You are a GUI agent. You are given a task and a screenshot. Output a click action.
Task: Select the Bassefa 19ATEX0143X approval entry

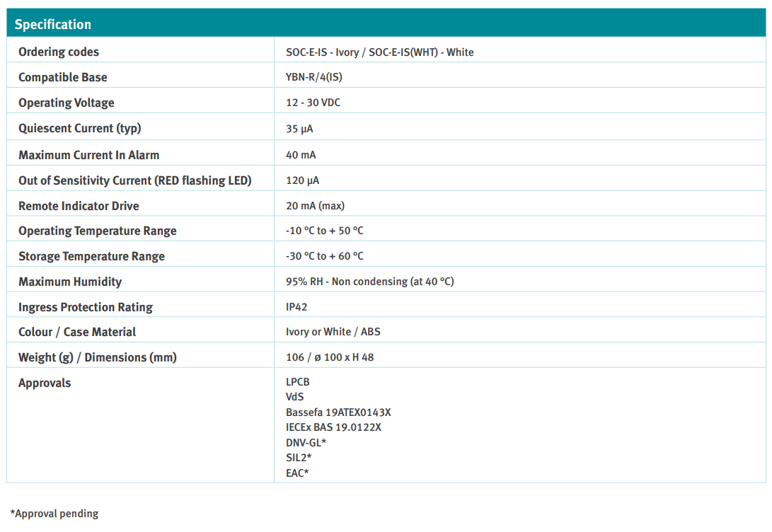point(338,412)
